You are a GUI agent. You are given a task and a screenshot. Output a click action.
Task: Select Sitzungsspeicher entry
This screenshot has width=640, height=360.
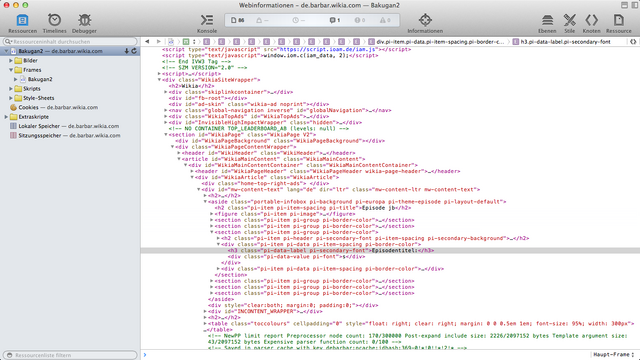click(65, 136)
